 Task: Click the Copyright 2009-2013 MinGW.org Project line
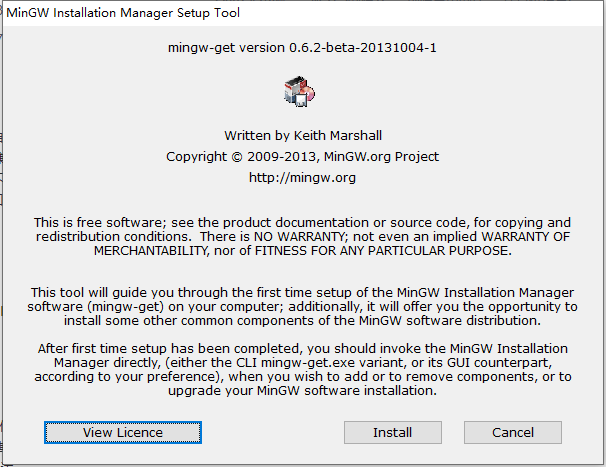point(303,157)
